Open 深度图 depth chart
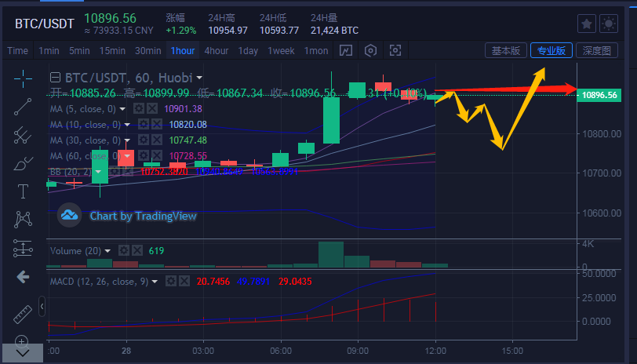 click(x=597, y=50)
